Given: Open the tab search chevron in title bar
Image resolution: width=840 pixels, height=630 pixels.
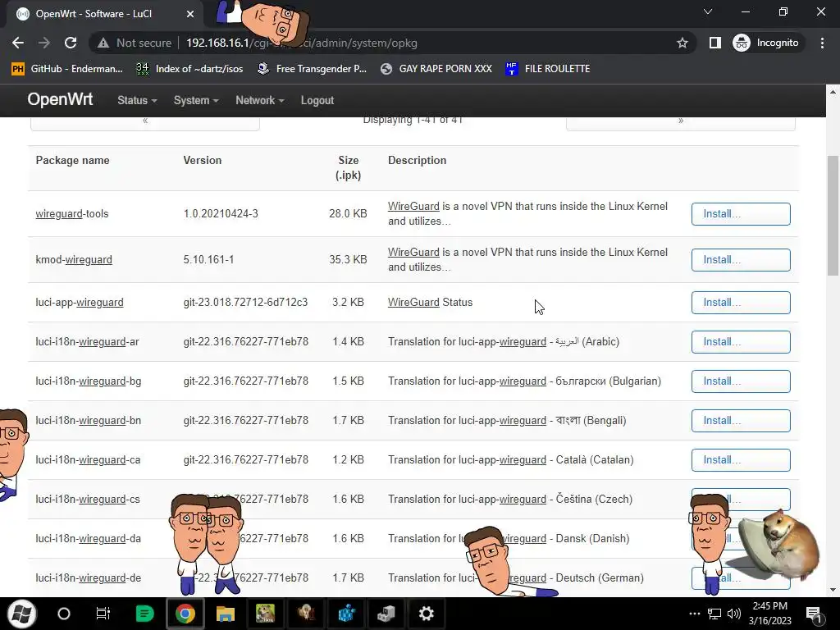Looking at the screenshot, I should tap(708, 11).
